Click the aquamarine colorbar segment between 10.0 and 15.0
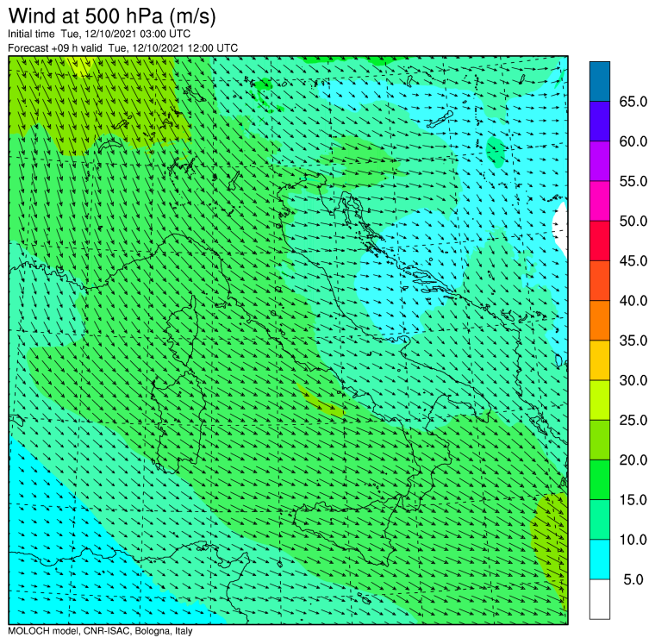The image size is (655, 644). tap(600, 520)
